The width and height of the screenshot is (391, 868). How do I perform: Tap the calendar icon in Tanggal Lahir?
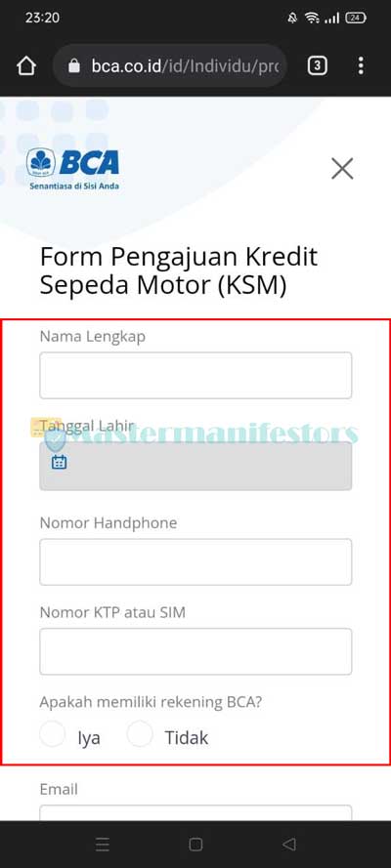click(x=59, y=462)
